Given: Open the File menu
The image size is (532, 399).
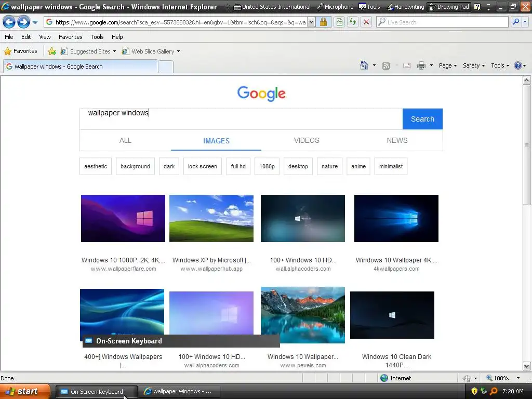Looking at the screenshot, I should click(x=9, y=37).
